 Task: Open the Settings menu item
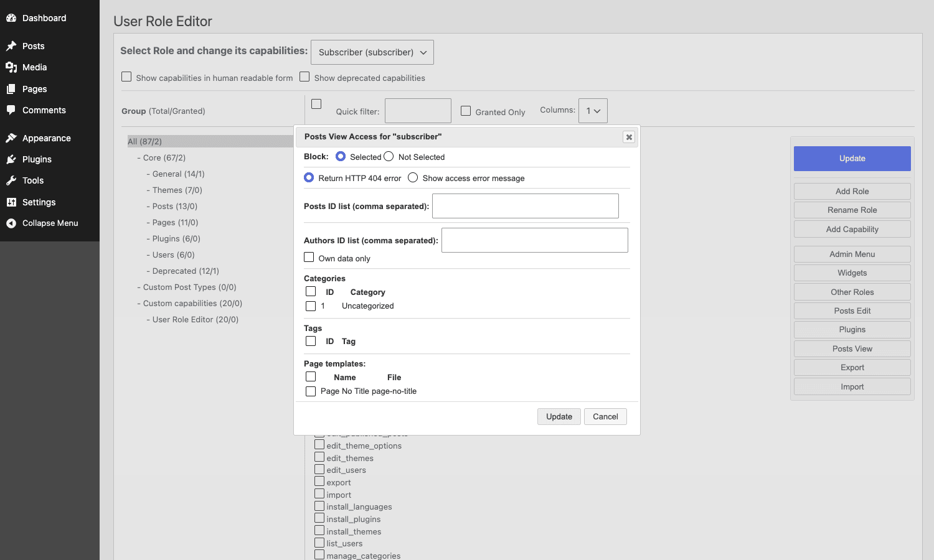click(50, 202)
